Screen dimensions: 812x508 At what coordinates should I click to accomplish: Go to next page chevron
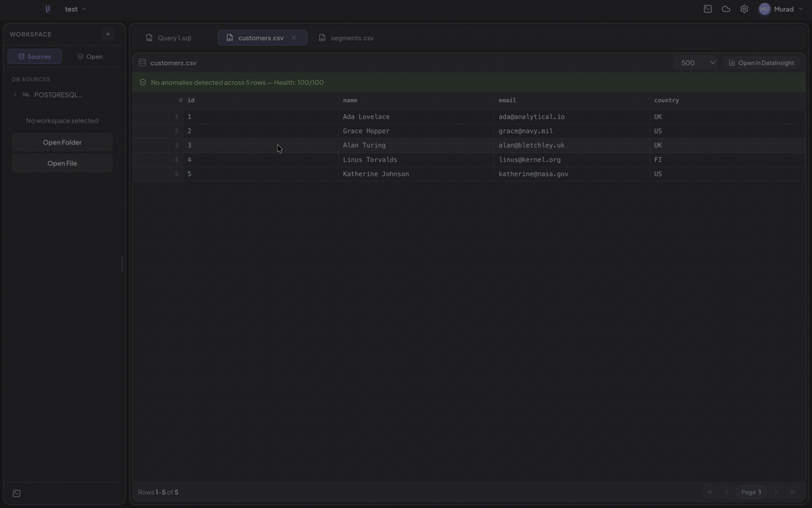tap(776, 492)
